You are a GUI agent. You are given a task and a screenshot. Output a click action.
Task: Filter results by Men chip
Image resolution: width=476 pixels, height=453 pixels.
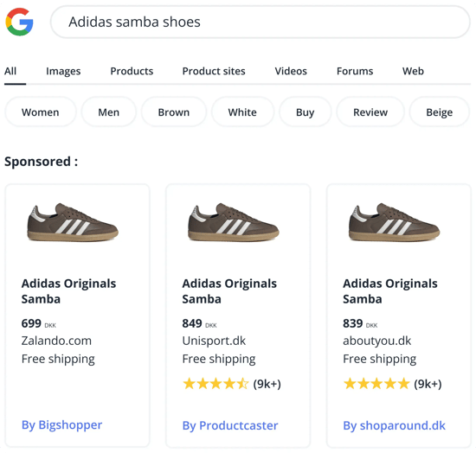pyautogui.click(x=109, y=112)
